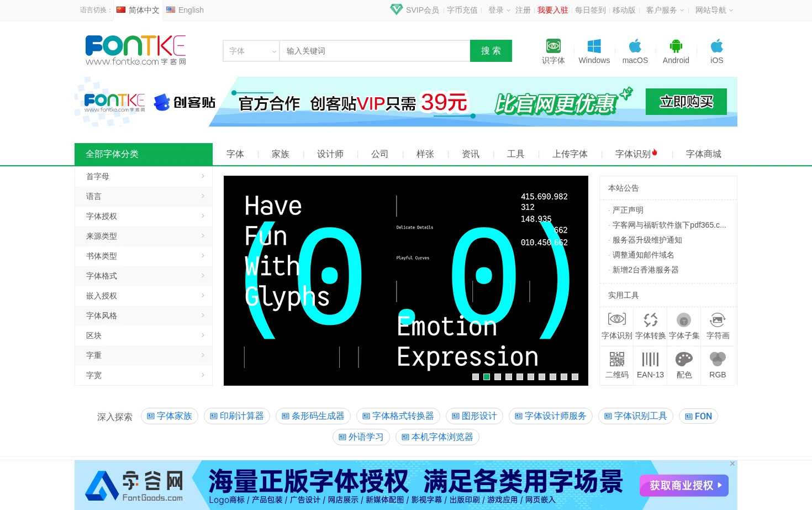Open the 二维码 QR code tool
This screenshot has height=510, width=812.
617,365
